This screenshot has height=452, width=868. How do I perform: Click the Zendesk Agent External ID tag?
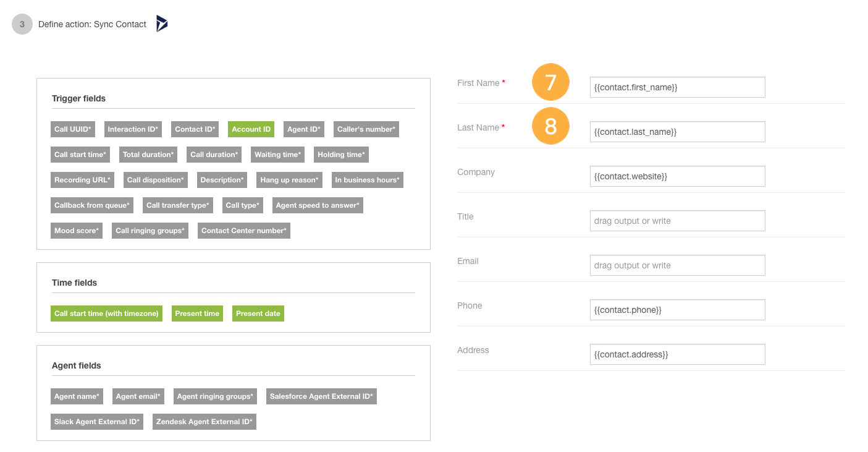pos(204,422)
